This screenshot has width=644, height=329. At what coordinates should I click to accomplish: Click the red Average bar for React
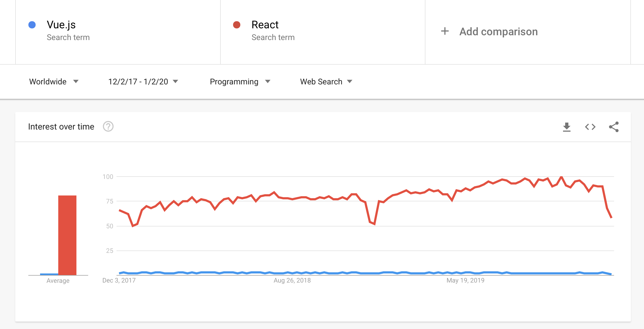click(x=67, y=235)
